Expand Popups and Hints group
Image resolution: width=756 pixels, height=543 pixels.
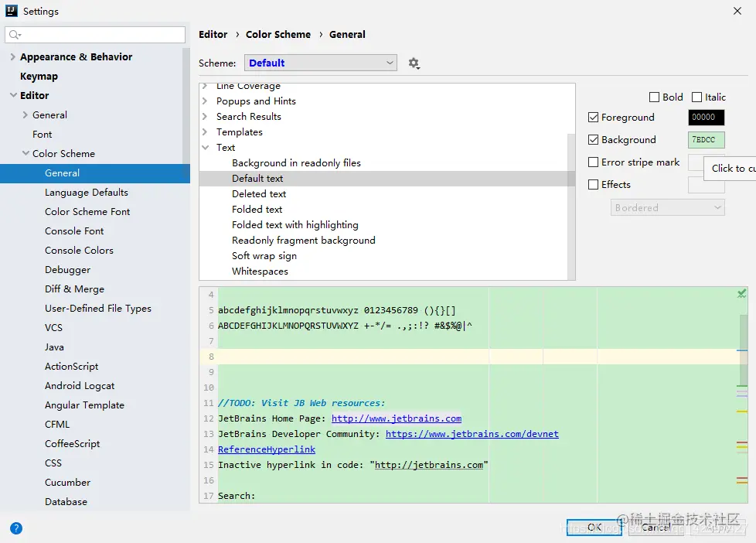[205, 101]
